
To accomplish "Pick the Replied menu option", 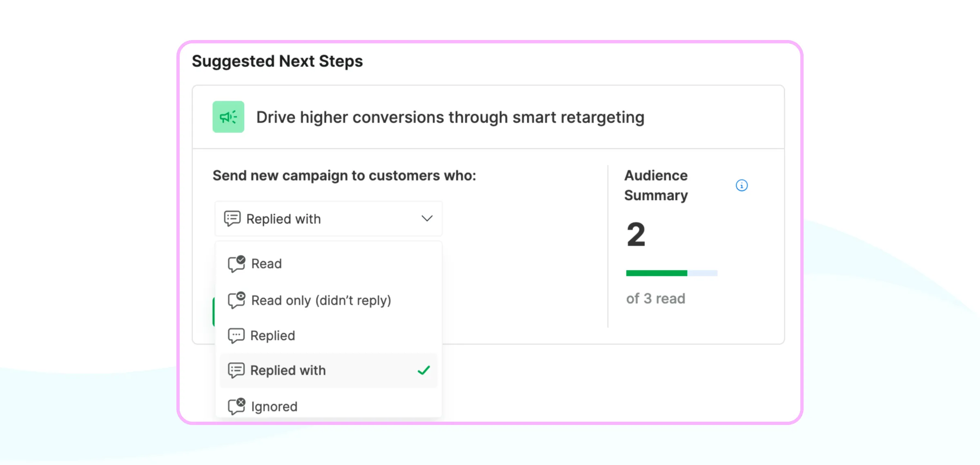I will coord(328,336).
